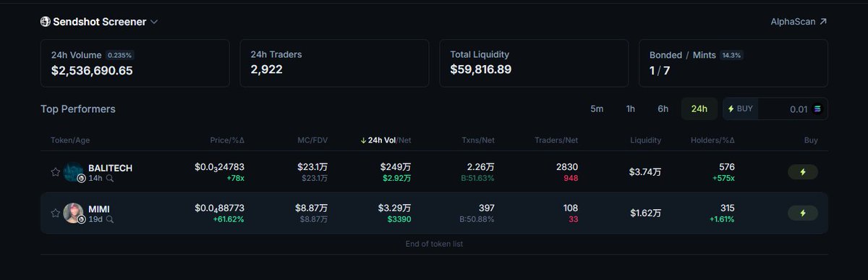Expand the Sendshot Screener dropdown chevron
Viewport: 868px width, 280px height.
click(x=154, y=22)
